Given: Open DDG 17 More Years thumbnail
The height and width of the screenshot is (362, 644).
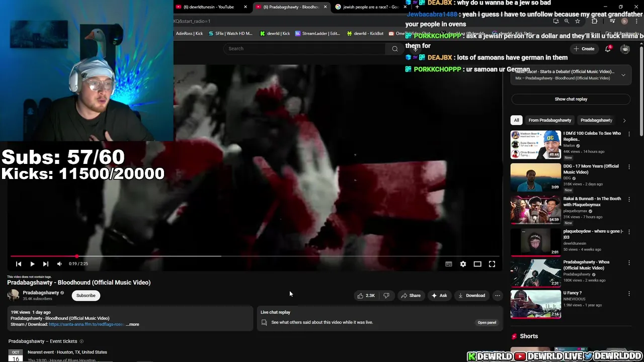Looking at the screenshot, I should pyautogui.click(x=536, y=177).
